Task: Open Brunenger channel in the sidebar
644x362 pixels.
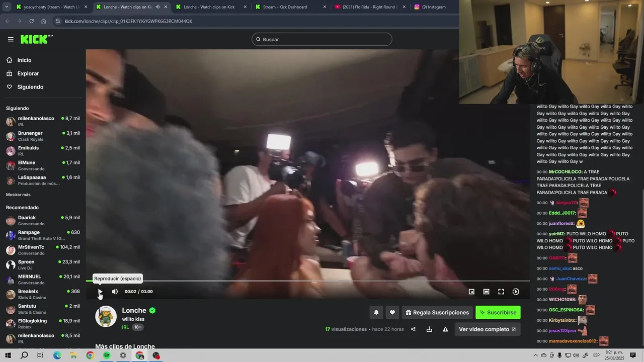Action: 43,136
